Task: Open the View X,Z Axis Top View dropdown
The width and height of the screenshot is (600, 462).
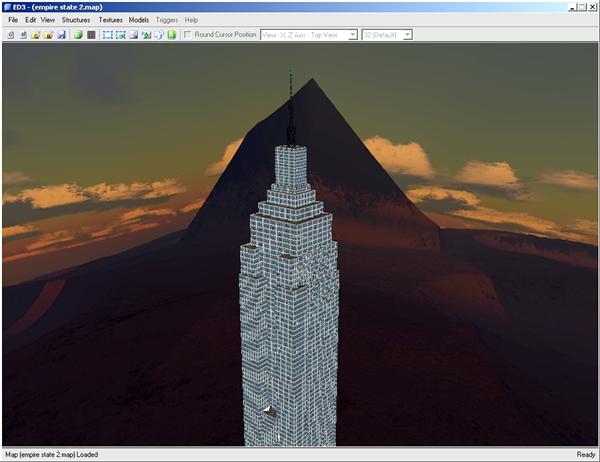Action: 309,35
